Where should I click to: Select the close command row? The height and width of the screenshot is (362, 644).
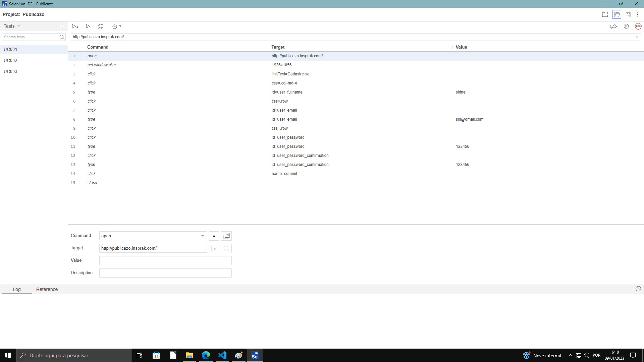tap(356, 183)
